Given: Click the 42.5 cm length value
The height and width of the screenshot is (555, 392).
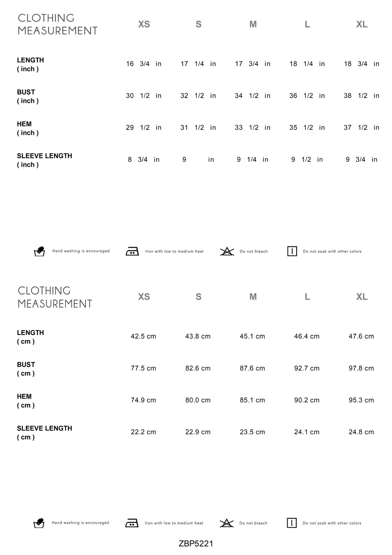Looking at the screenshot, I should pyautogui.click(x=143, y=336).
